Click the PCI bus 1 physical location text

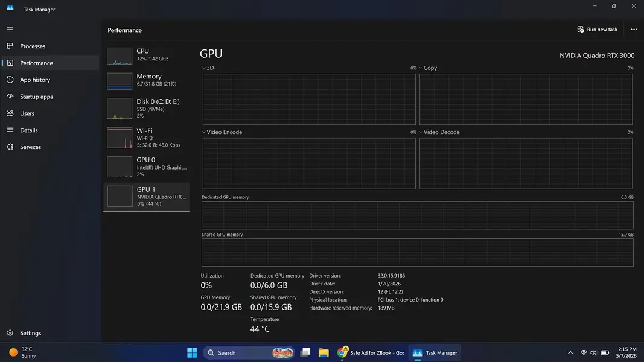coord(410,300)
